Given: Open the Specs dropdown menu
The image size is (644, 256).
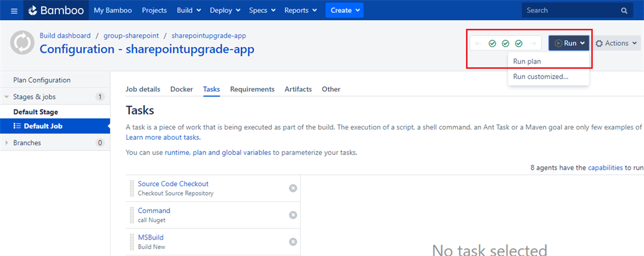Looking at the screenshot, I should (x=262, y=10).
